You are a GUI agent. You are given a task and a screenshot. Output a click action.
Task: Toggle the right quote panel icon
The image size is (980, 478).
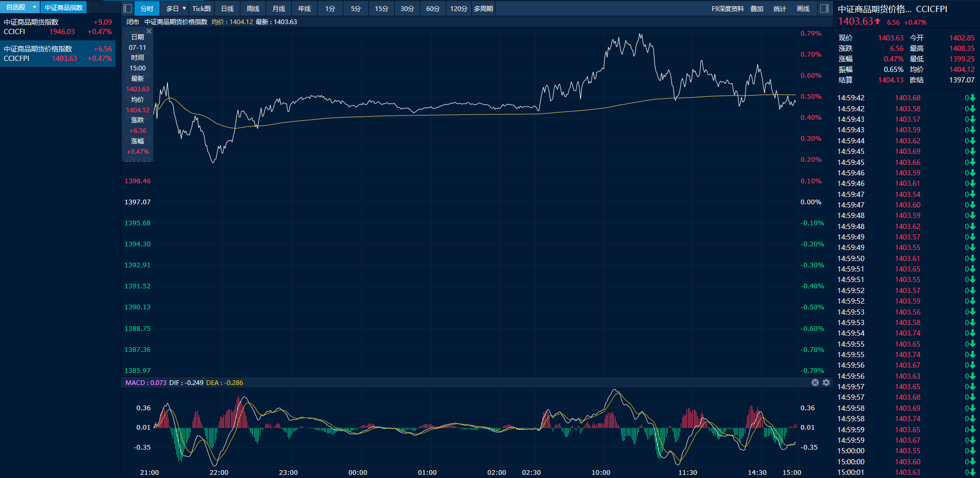point(825,8)
